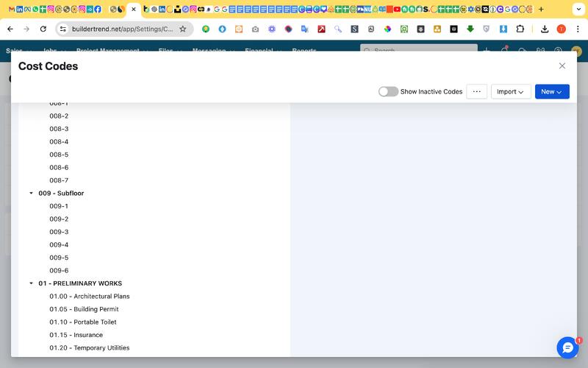Open 01.00 - Architectural Plans code
This screenshot has height=368, width=588.
click(90, 297)
